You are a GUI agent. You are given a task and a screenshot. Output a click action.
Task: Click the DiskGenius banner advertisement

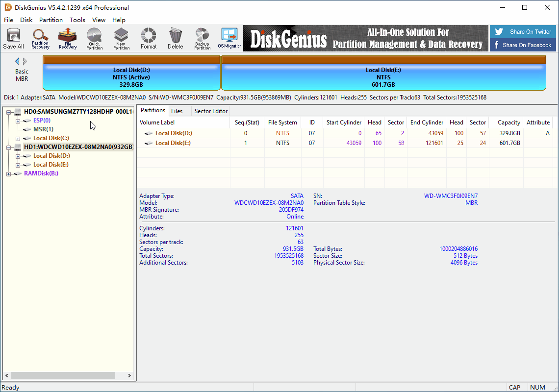[x=366, y=38]
